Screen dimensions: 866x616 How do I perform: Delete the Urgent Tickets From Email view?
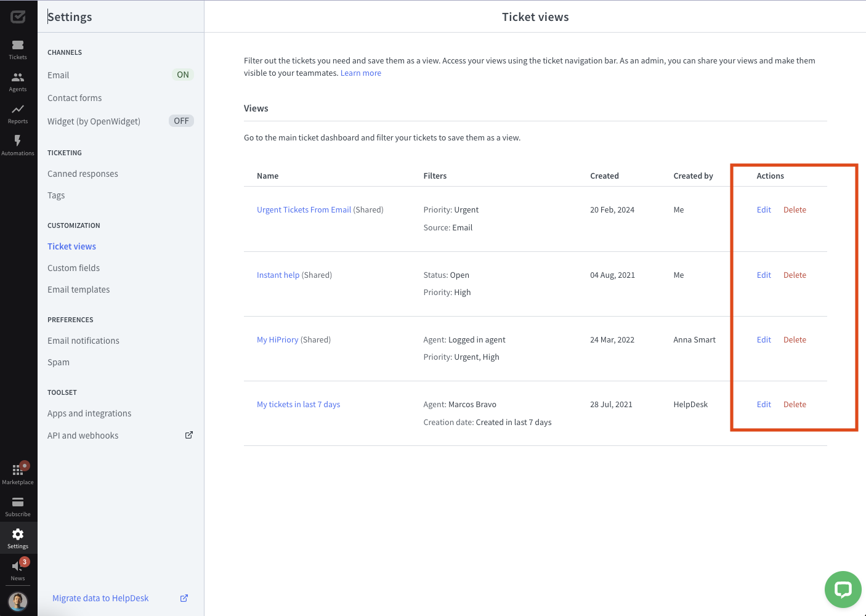795,209
